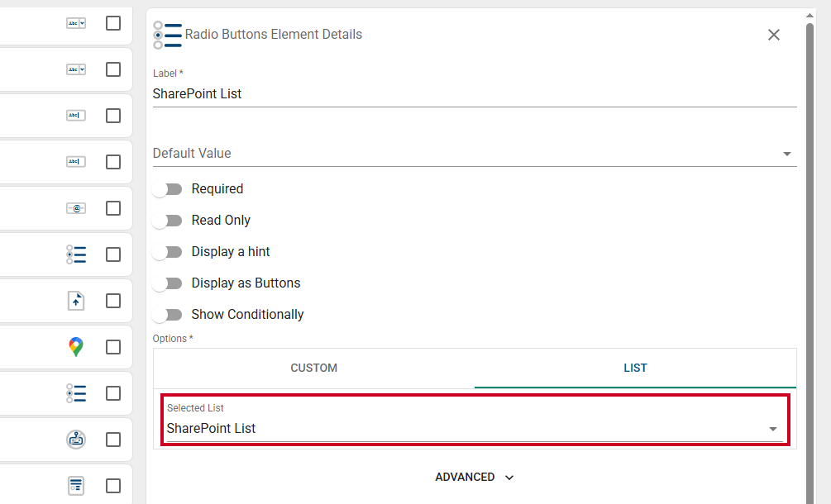Click the file upload icon in the element list
This screenshot has width=831, height=504.
point(76,301)
